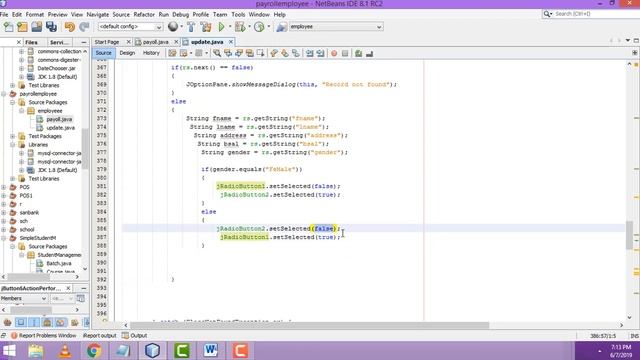Open the Windows Start button
This screenshot has width=640, height=360.
coord(9,351)
